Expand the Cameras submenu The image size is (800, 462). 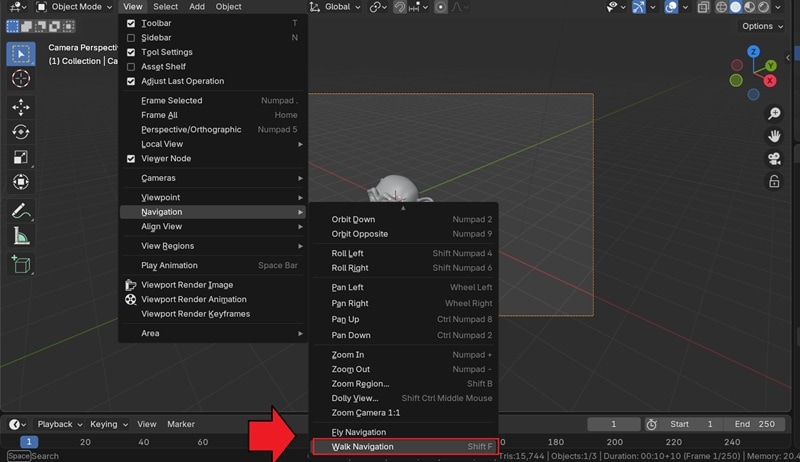point(213,178)
